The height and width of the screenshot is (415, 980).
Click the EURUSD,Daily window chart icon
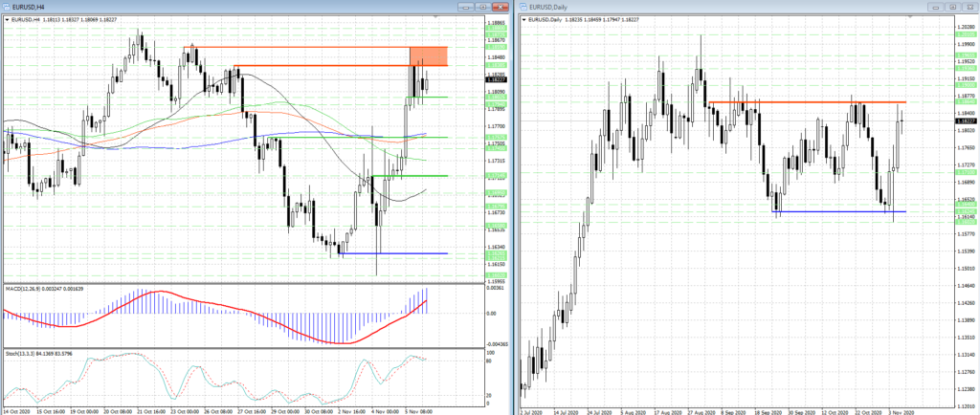click(523, 7)
